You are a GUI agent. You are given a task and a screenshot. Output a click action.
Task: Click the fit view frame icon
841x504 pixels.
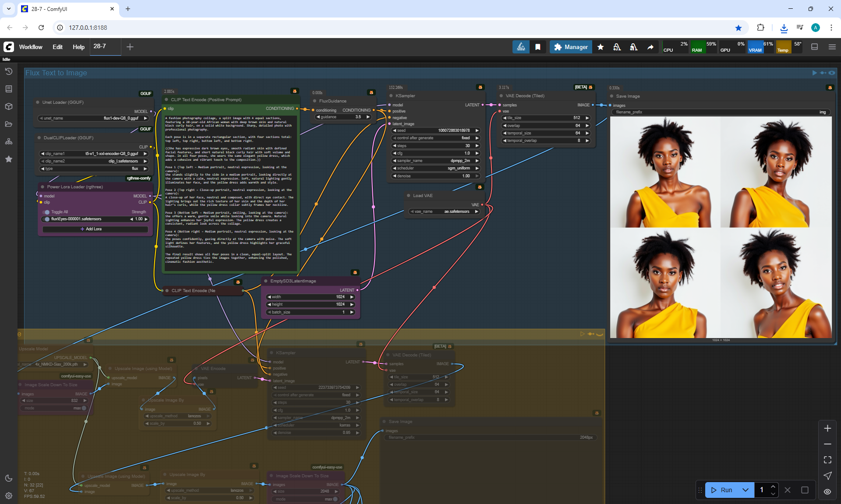click(x=827, y=460)
